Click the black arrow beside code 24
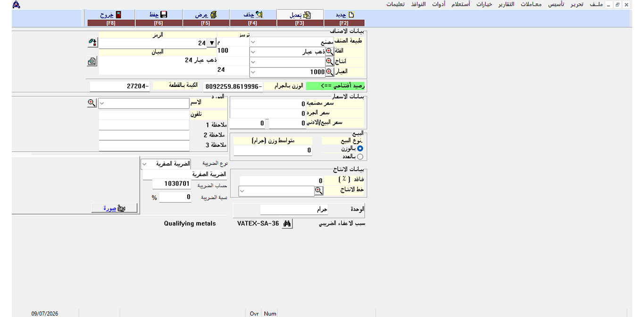 (x=212, y=43)
